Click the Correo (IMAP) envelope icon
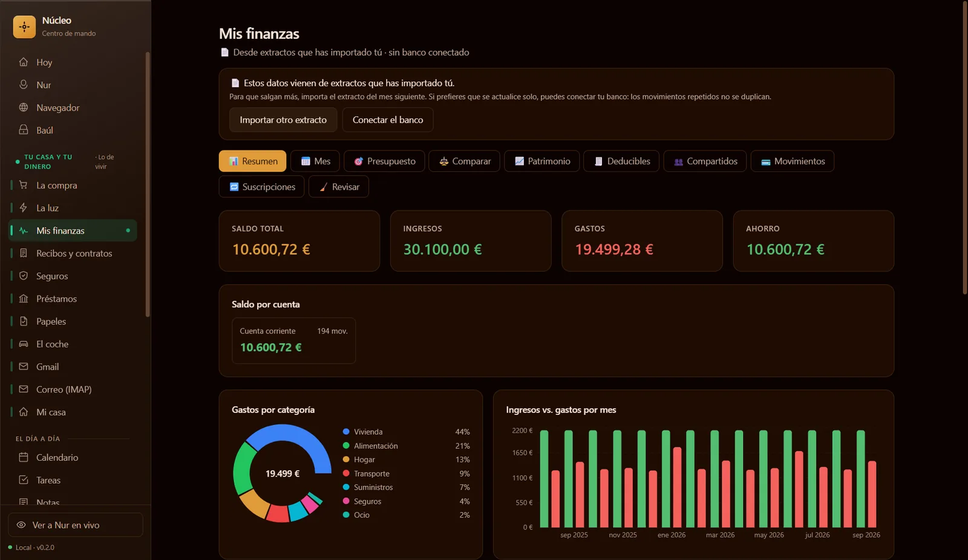This screenshot has width=968, height=560. point(24,389)
